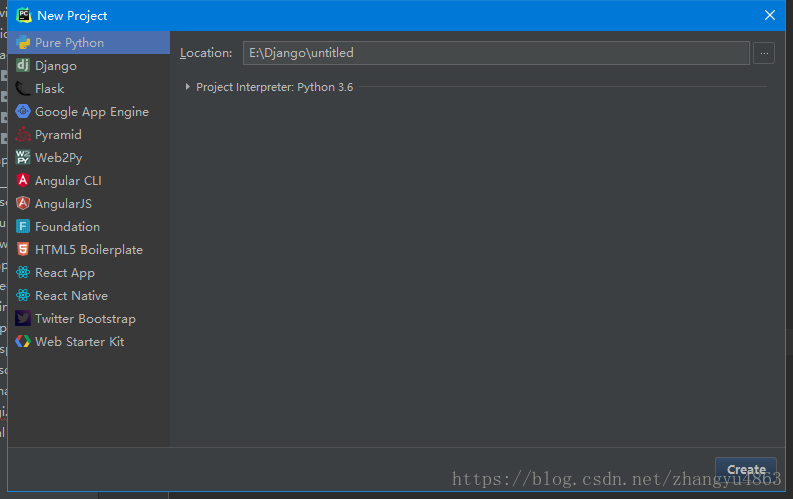
Task: Select Web Starter Kit template
Action: pyautogui.click(x=79, y=342)
